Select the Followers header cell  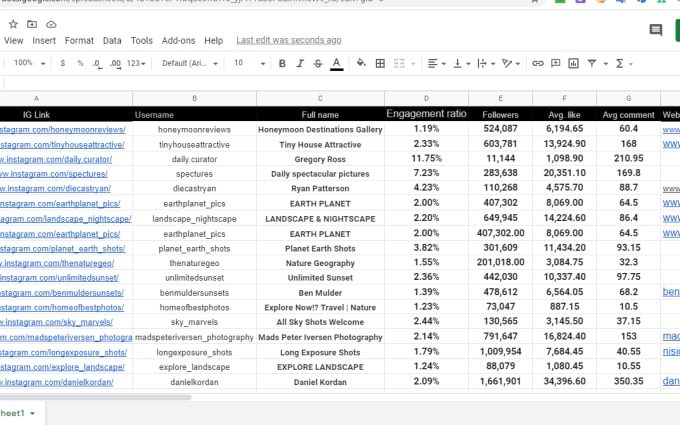point(500,114)
